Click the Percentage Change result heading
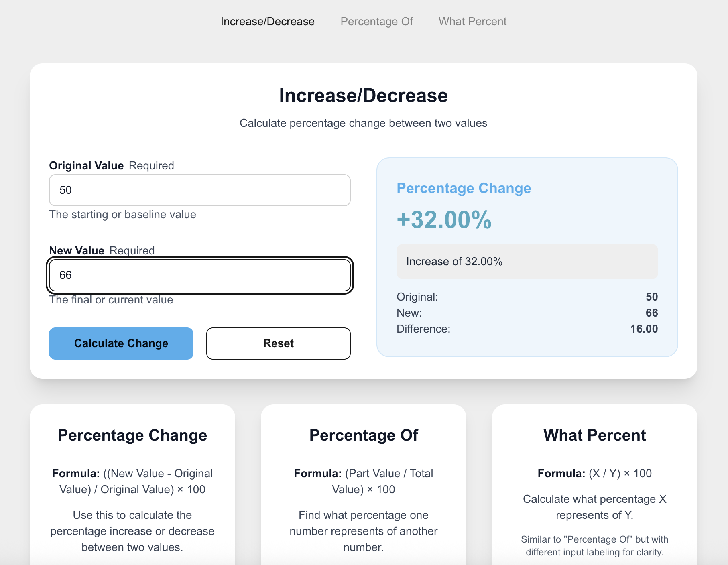Image resolution: width=728 pixels, height=565 pixels. [x=463, y=188]
